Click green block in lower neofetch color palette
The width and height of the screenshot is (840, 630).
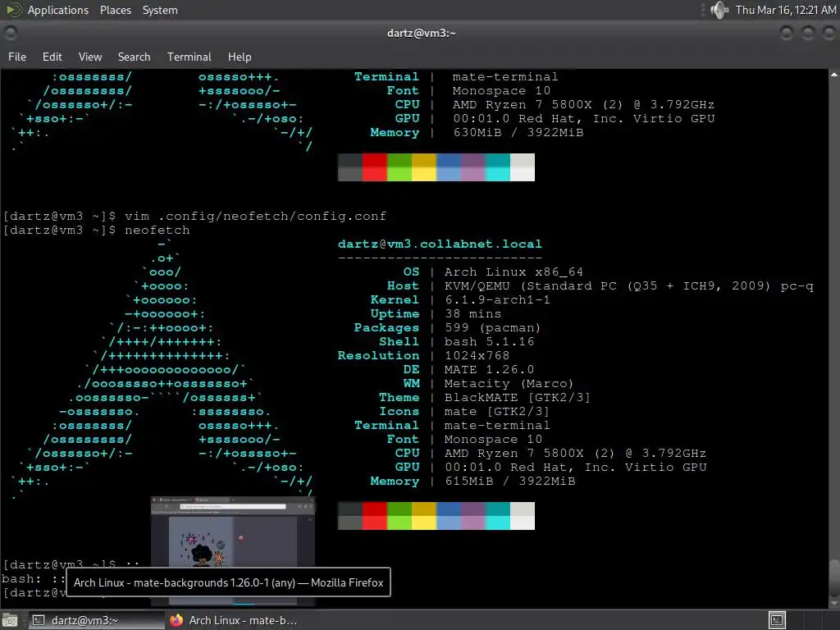399,516
